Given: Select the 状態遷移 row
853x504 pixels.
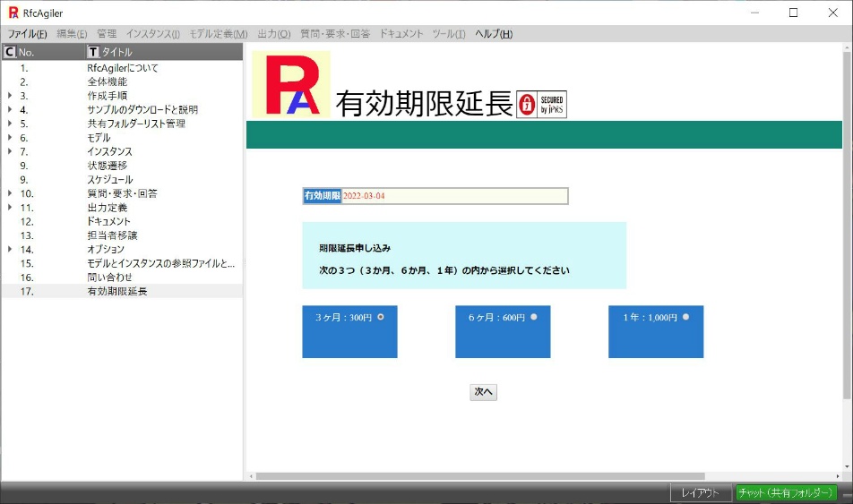Looking at the screenshot, I should click(x=122, y=166).
